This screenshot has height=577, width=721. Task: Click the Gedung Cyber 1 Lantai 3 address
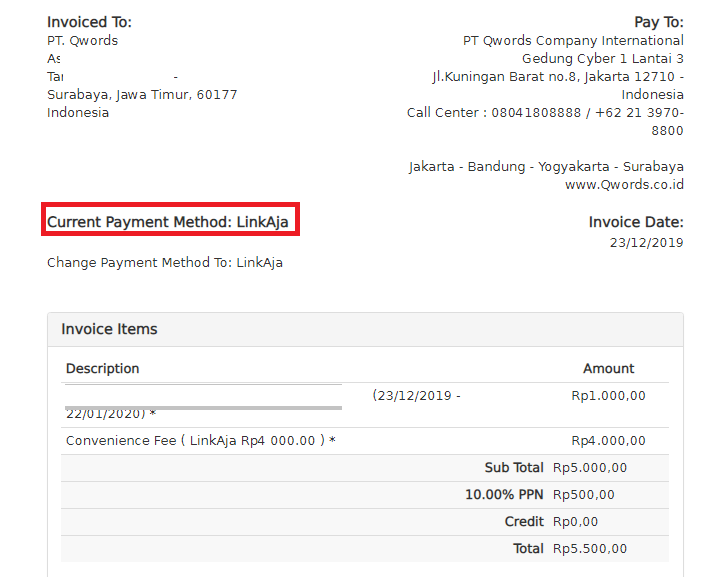tap(602, 59)
